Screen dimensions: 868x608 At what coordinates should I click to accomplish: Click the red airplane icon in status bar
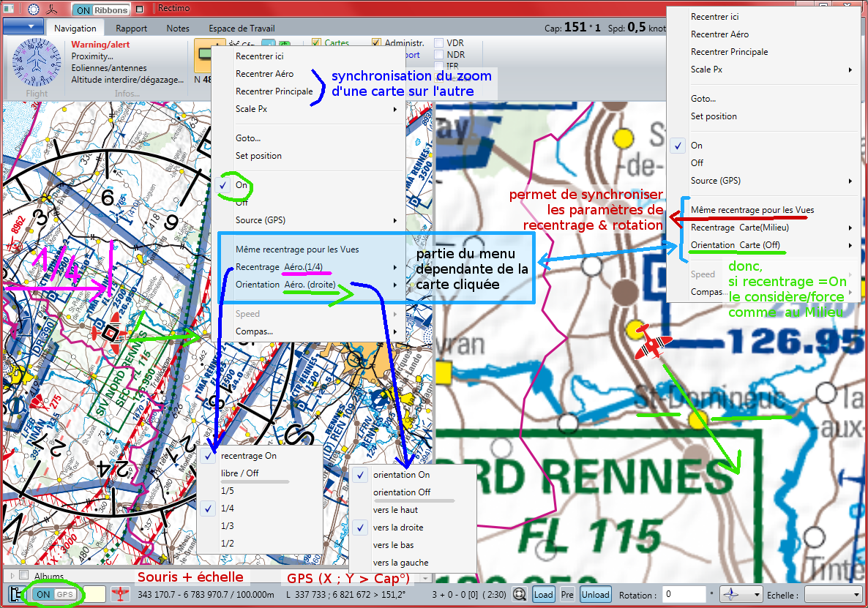pyautogui.click(x=120, y=594)
